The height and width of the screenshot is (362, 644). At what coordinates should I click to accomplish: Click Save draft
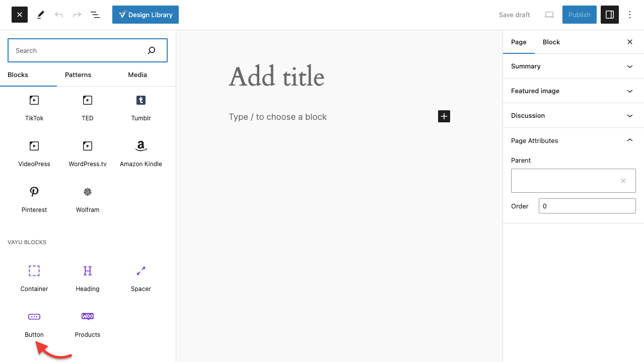tap(514, 15)
